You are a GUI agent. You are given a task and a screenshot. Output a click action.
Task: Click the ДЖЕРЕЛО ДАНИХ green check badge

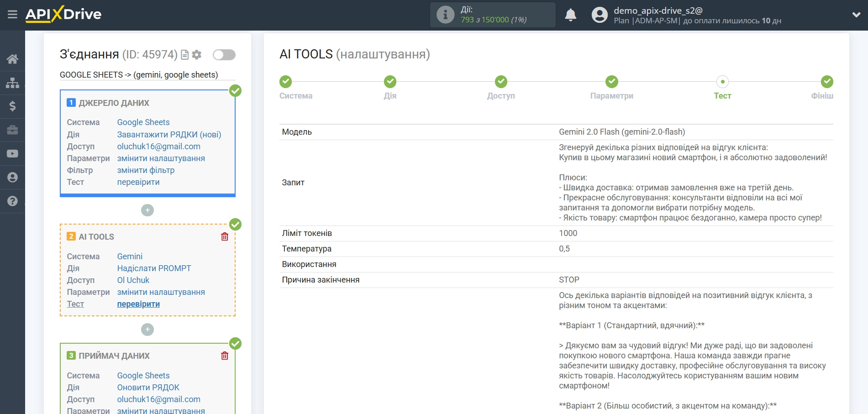235,91
